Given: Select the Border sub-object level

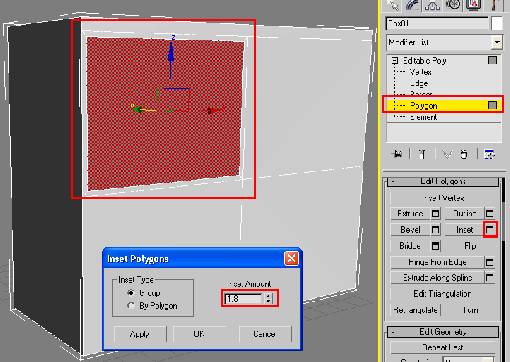Looking at the screenshot, I should pos(421,94).
